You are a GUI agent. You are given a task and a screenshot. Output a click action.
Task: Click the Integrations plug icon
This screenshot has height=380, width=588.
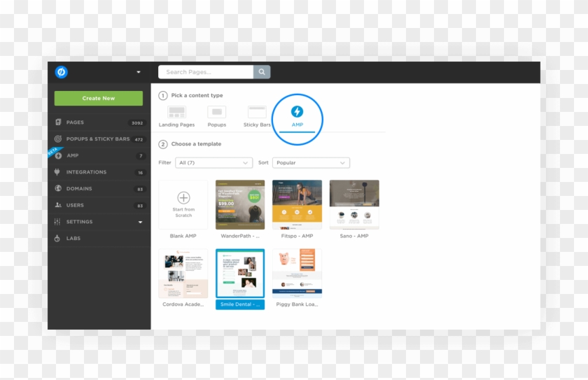point(57,172)
